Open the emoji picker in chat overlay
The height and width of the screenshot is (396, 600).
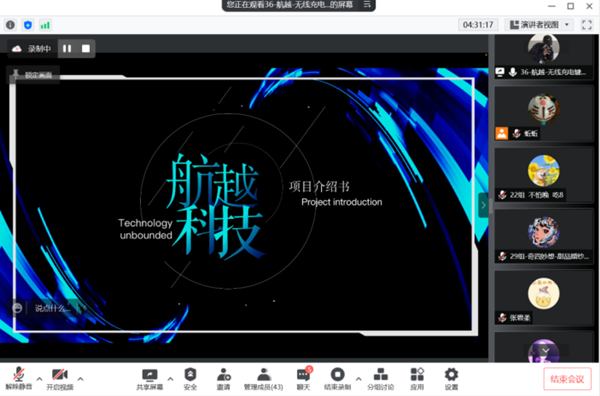pos(17,308)
